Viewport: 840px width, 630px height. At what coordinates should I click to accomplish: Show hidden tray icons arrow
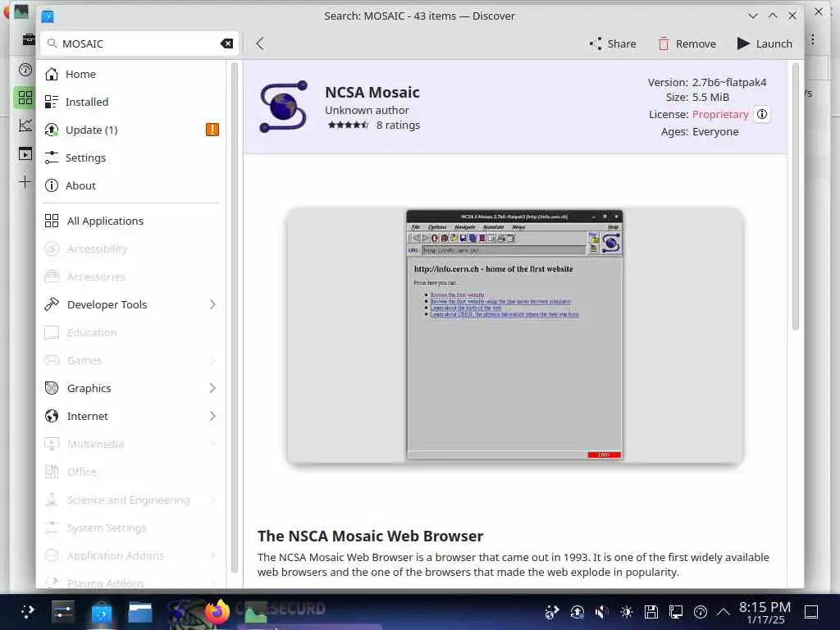[x=724, y=612]
